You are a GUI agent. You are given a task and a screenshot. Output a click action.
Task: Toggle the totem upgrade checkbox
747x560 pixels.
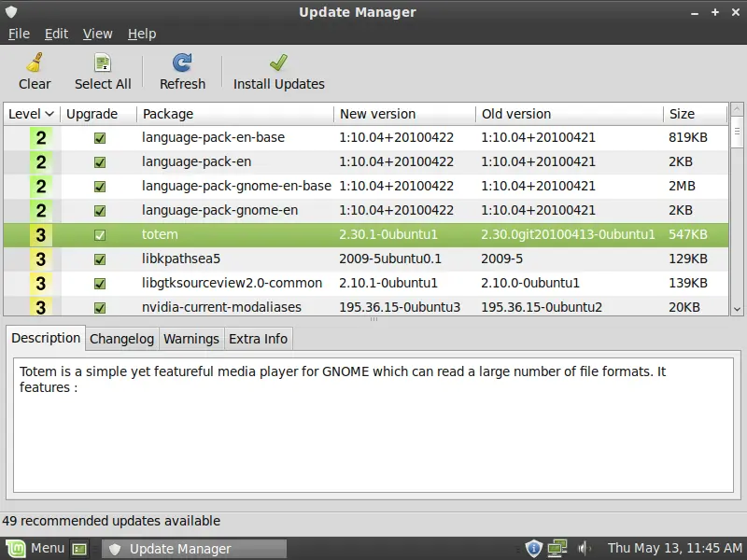click(100, 235)
